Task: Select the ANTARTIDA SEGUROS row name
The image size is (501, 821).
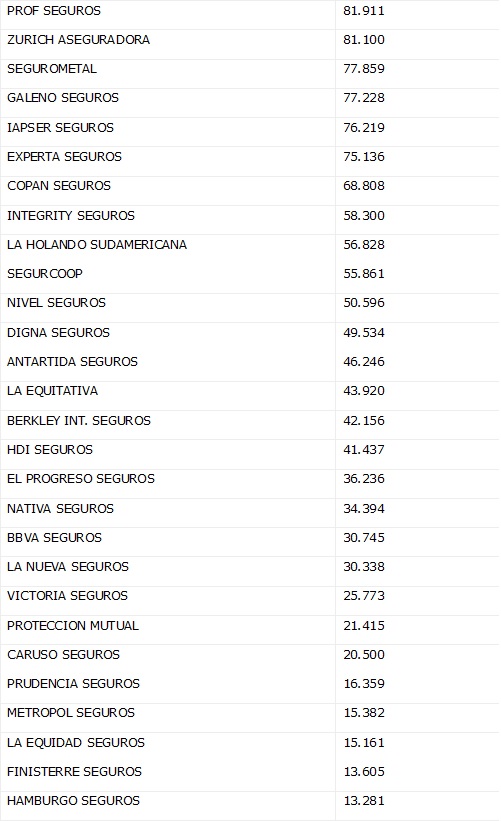Action: click(x=72, y=362)
